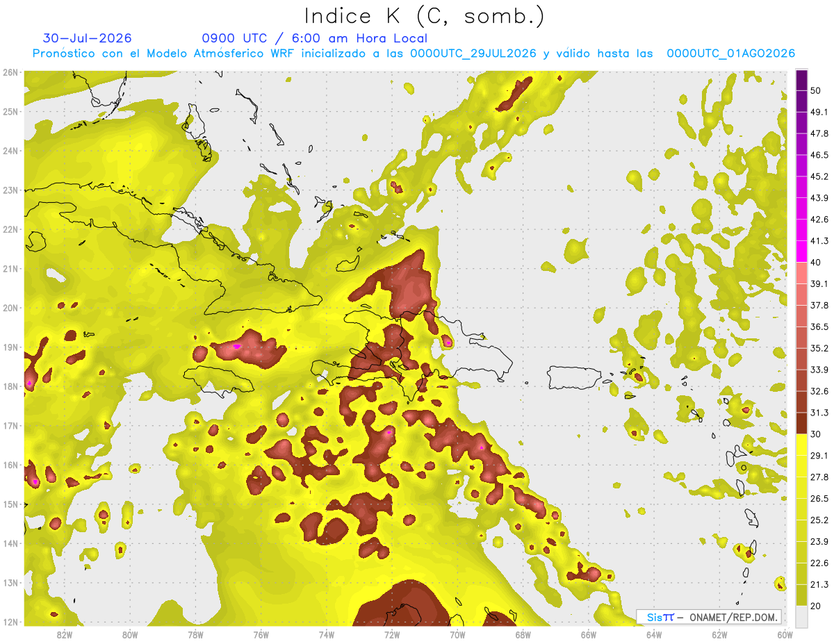
Task: Click the "17N" latitude axis label
Action: 10,425
